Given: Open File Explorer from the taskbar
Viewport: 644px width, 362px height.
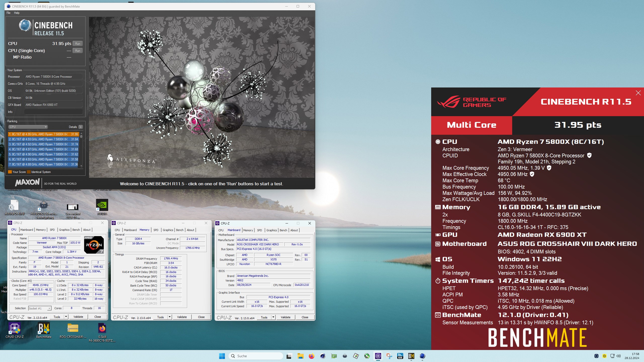Looking at the screenshot, I should pyautogui.click(x=300, y=356).
